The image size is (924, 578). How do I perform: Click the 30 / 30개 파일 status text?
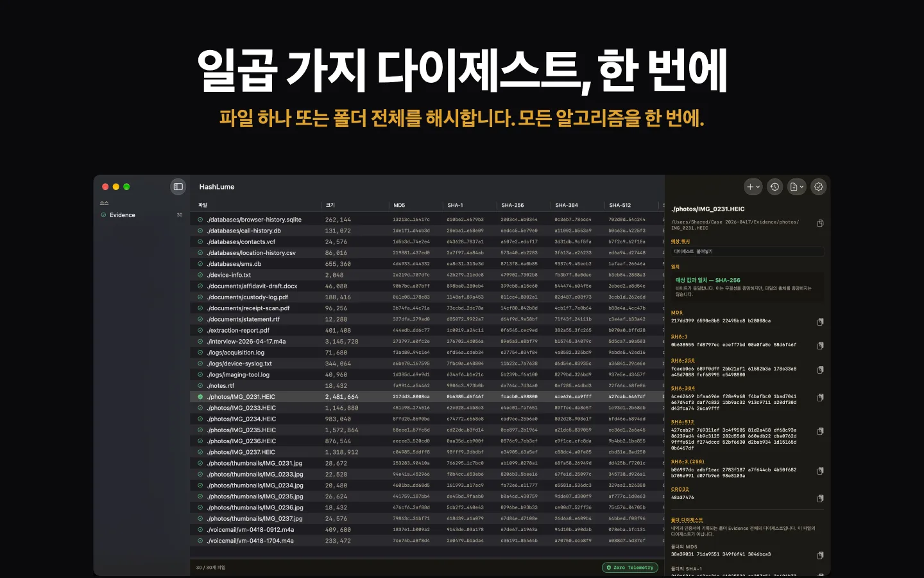click(x=210, y=568)
